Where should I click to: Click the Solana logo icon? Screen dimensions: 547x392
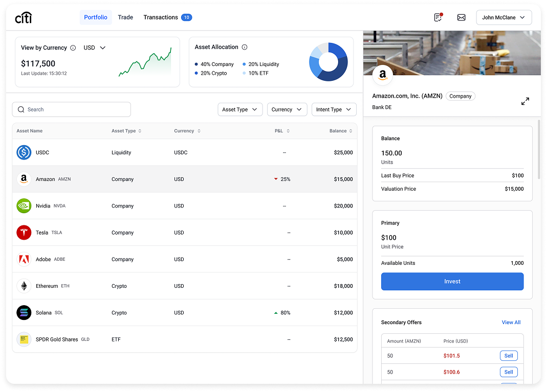point(24,313)
